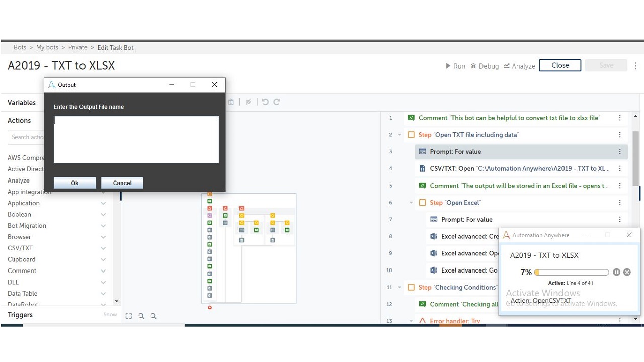The width and height of the screenshot is (644, 362).
Task: Click the Analyze chart icon
Action: click(507, 66)
